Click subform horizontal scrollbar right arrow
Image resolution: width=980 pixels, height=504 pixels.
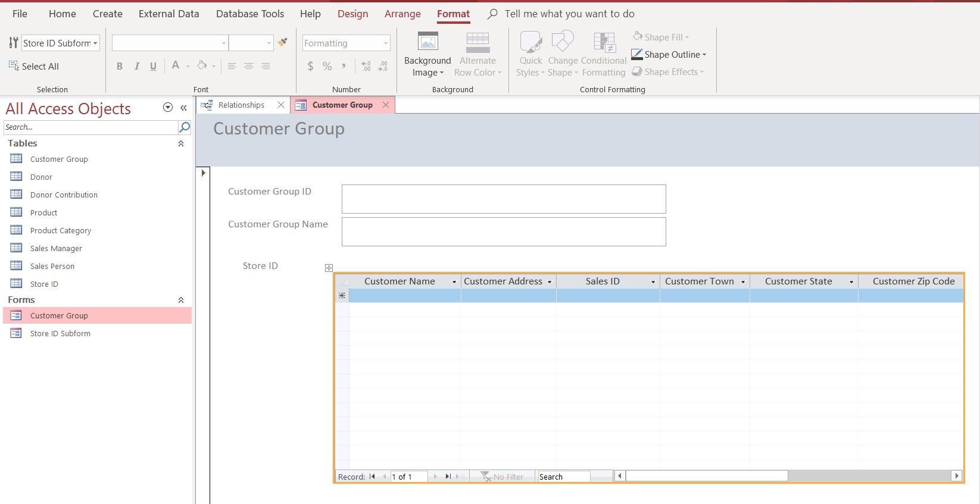point(956,475)
